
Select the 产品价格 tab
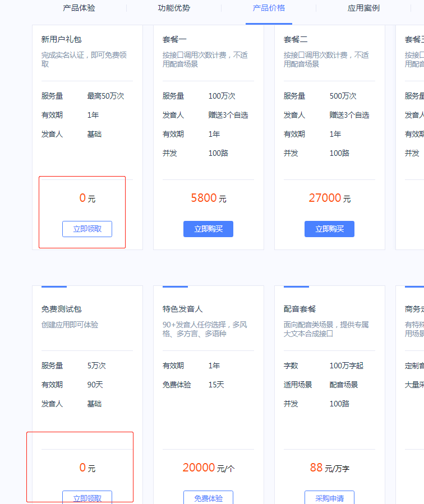click(x=269, y=8)
